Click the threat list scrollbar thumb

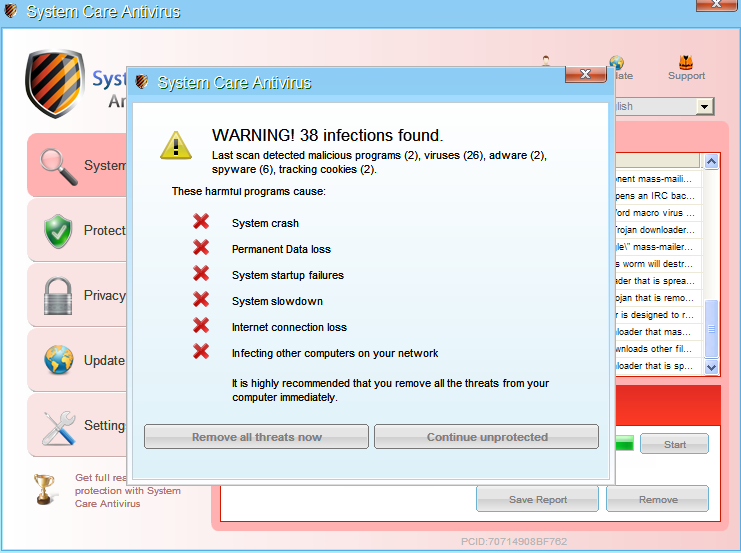click(711, 328)
